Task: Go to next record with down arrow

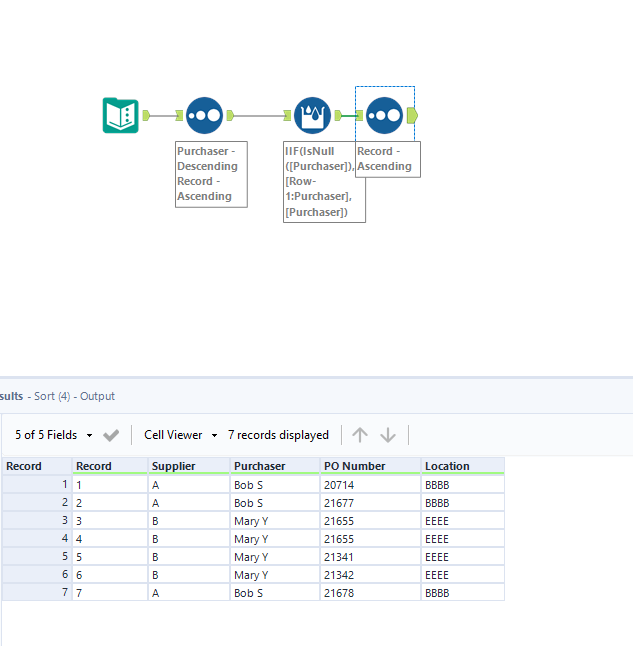Action: click(388, 435)
